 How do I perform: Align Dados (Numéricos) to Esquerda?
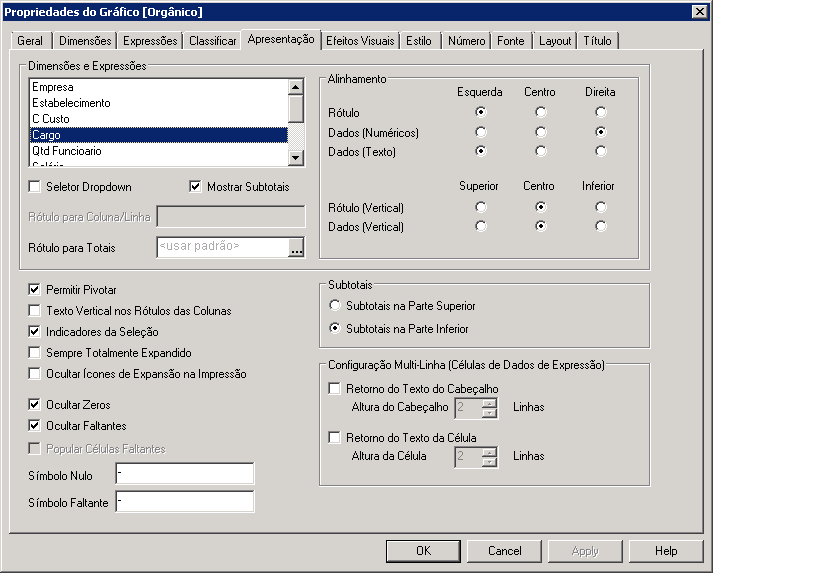pos(481,132)
